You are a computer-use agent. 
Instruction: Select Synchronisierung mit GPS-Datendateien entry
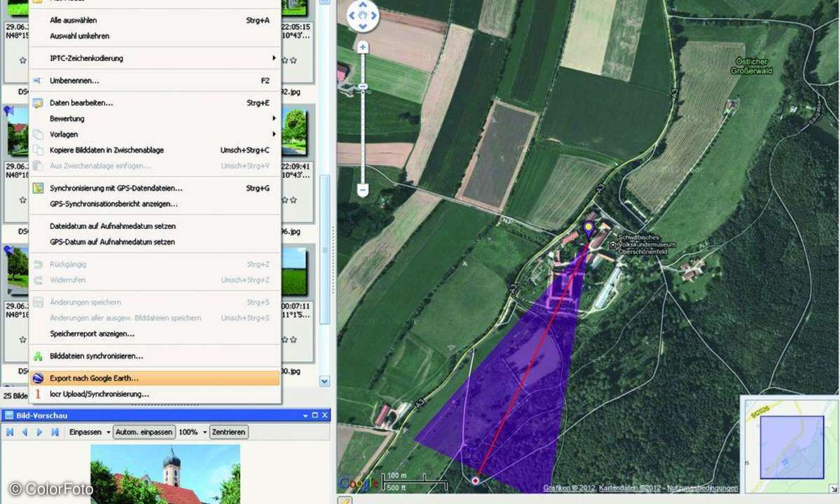(x=155, y=188)
